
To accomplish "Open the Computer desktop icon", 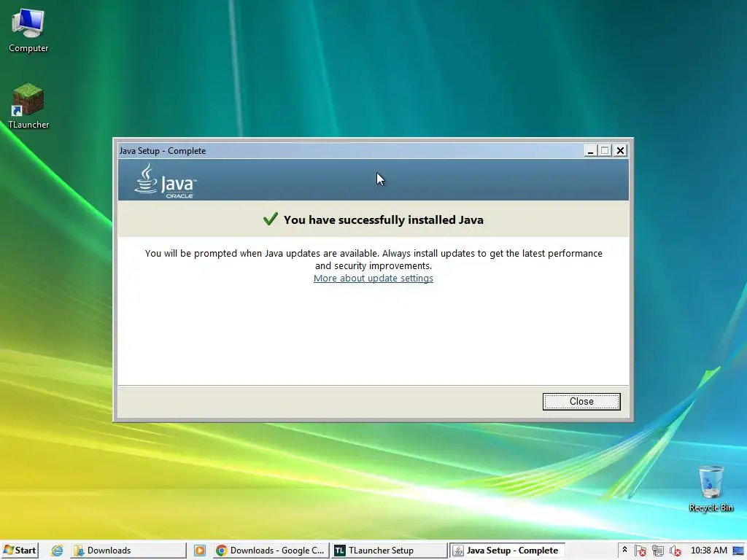I will [28, 31].
